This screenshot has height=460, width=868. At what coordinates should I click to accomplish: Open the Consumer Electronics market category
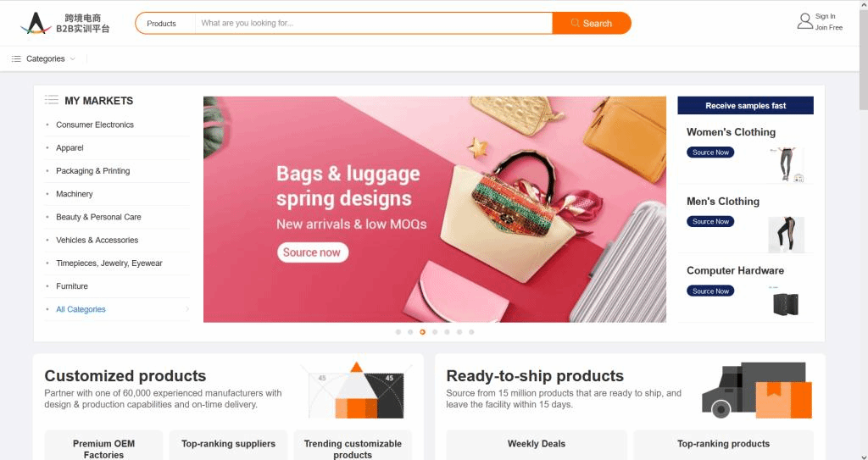point(95,125)
